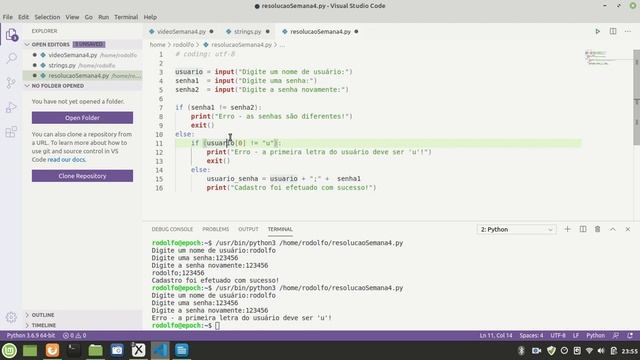Collapse the NO FOLDER OPENED section
Viewport: 640px width, 360px height.
[x=27, y=86]
